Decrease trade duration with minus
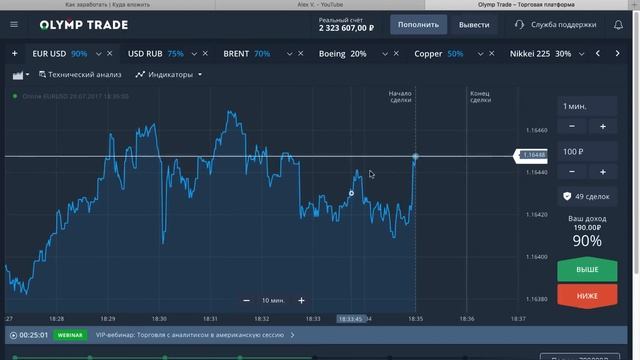The image size is (640, 360). tap(572, 127)
